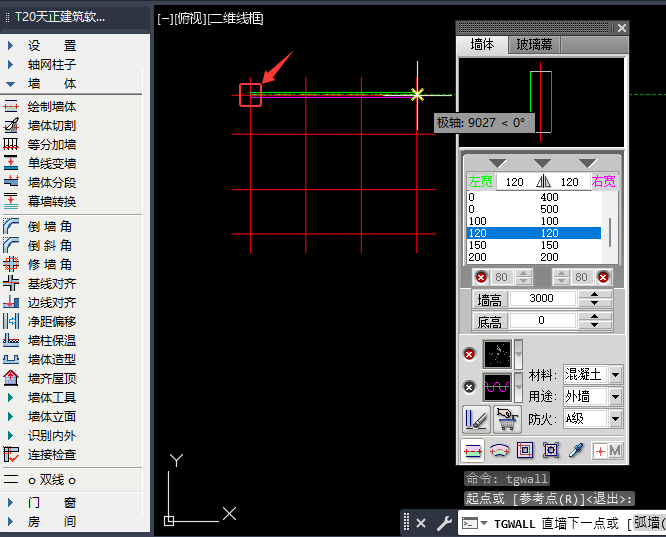666x537 pixels.
Task: Switch to the 墙体 tab
Action: point(483,44)
